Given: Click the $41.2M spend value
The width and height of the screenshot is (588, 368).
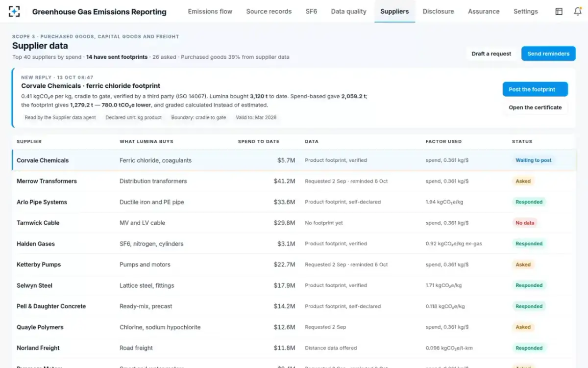Looking at the screenshot, I should click(285, 181).
